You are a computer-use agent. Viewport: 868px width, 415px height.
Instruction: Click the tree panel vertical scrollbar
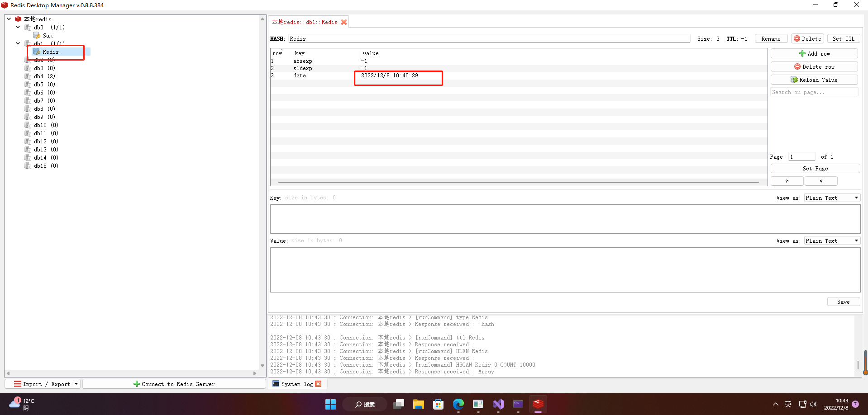[262, 192]
